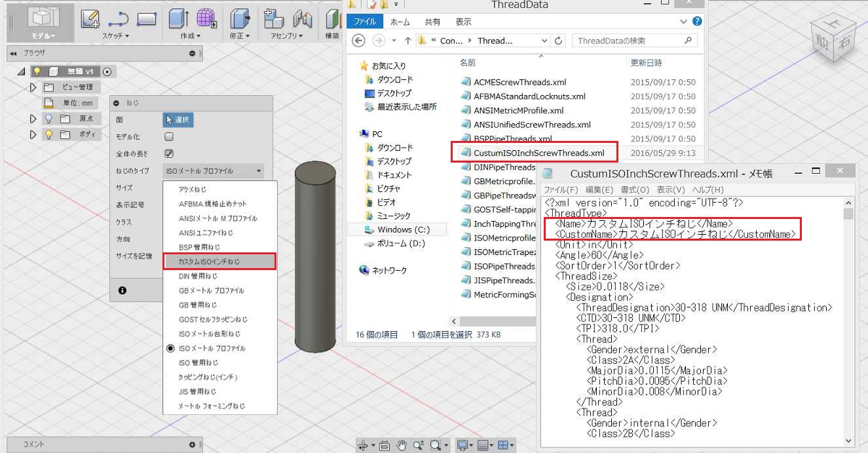868x453 pixels.
Task: Click the Zoom Window magnifier icon
Action: (x=436, y=445)
